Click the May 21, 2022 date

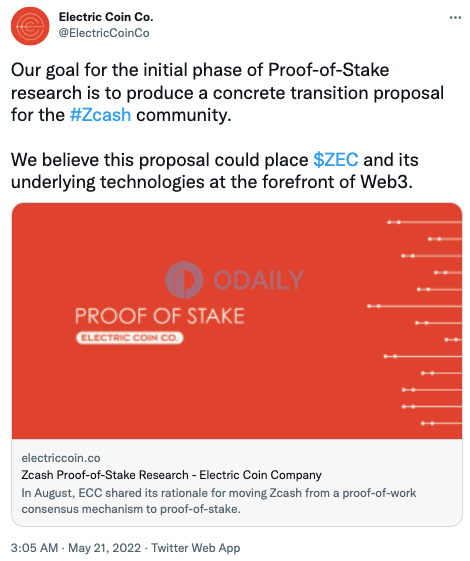click(104, 548)
